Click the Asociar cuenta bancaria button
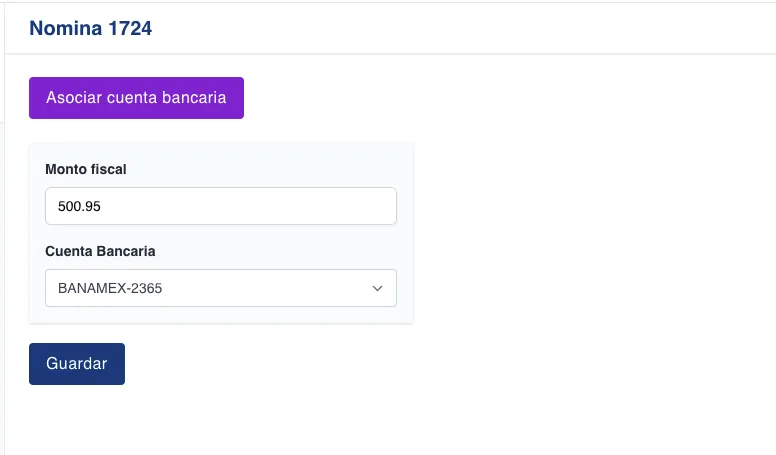Screen dimensions: 776x455 136,98
